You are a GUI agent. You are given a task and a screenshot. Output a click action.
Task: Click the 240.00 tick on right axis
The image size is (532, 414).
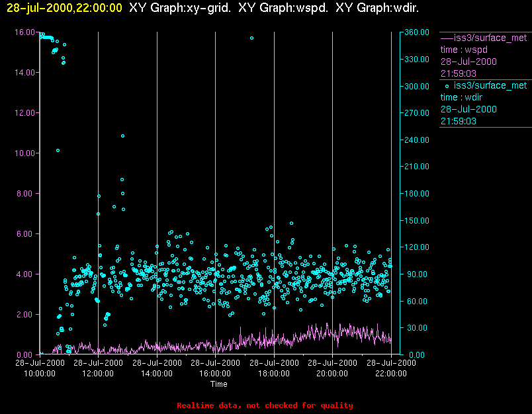click(417, 140)
